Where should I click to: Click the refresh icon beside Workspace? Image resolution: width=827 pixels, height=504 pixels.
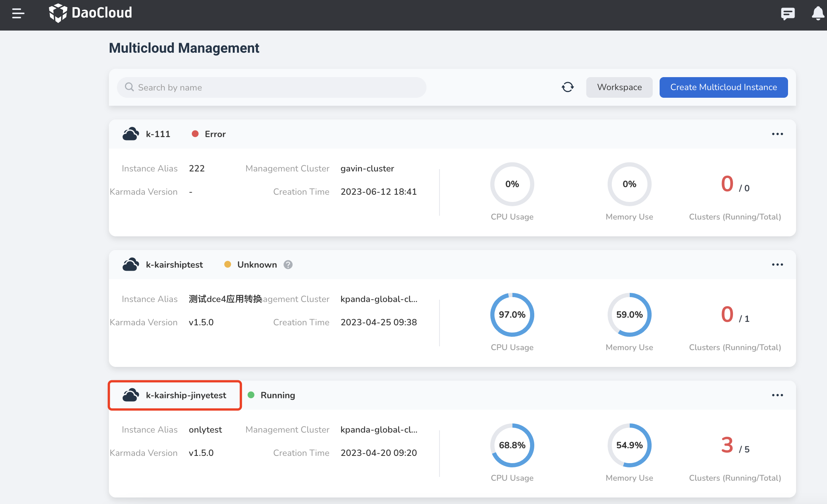tap(568, 87)
